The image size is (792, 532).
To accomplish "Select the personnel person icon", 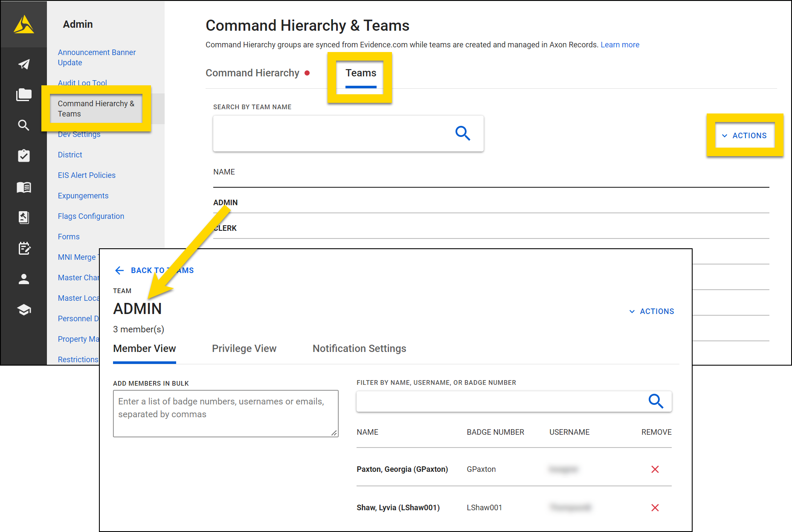I will click(24, 279).
